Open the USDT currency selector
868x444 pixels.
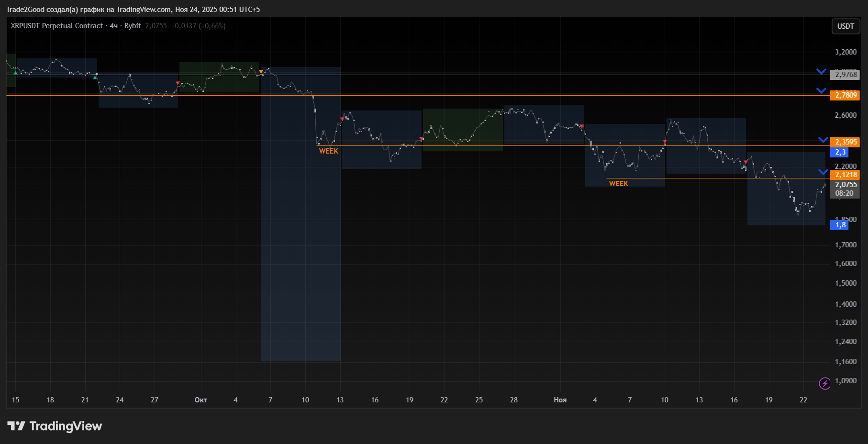coord(845,26)
